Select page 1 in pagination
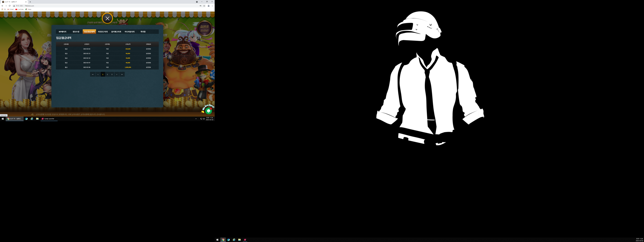This screenshot has width=644, height=242. tap(103, 74)
